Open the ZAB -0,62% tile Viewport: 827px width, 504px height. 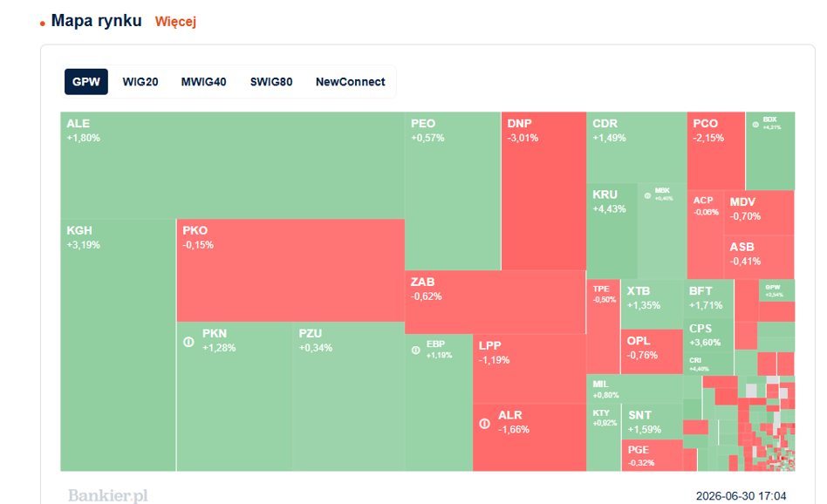496,302
